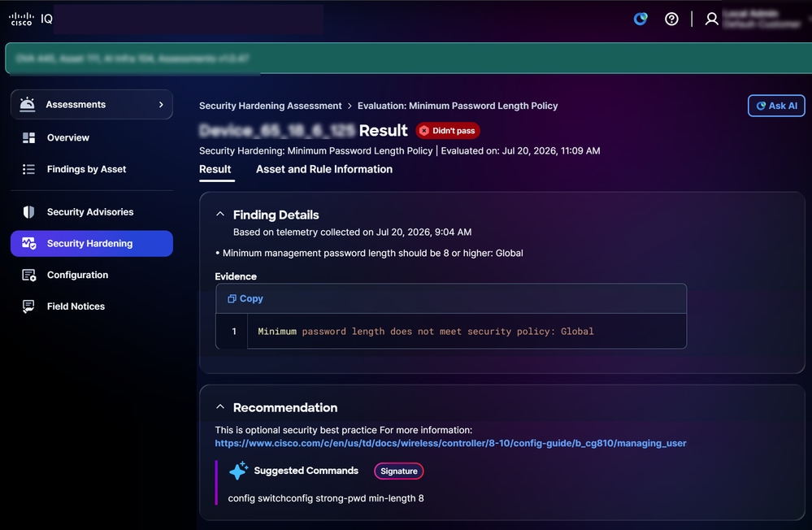
Task: Click the 'Evaluated on: Jul 20, 2026' text
Action: point(520,150)
